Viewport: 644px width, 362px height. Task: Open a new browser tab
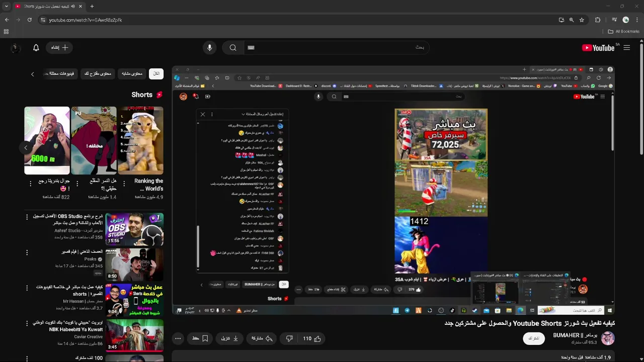point(92,6)
